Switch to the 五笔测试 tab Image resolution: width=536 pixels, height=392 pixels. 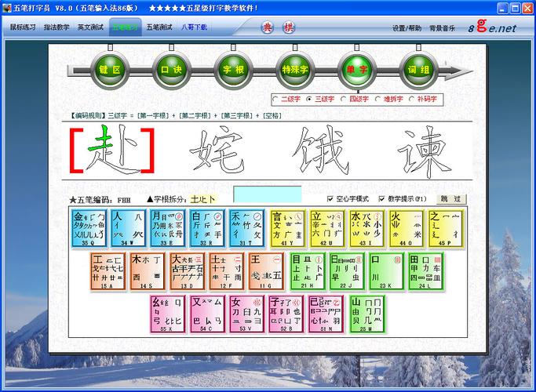click(159, 27)
